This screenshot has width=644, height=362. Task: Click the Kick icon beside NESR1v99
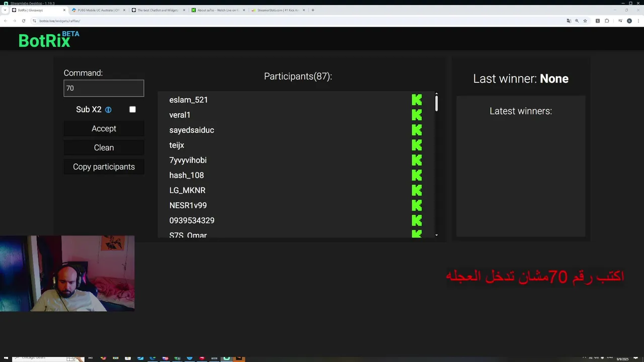417,205
